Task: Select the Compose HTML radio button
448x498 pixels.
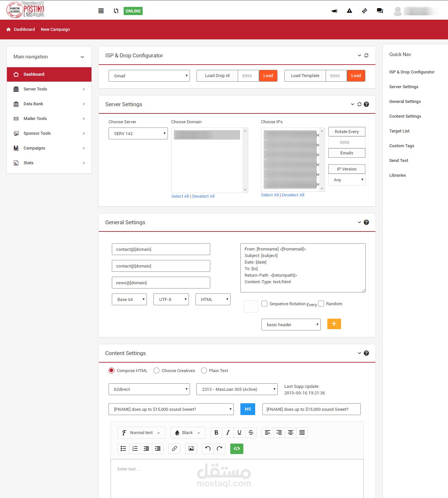Action: point(112,370)
